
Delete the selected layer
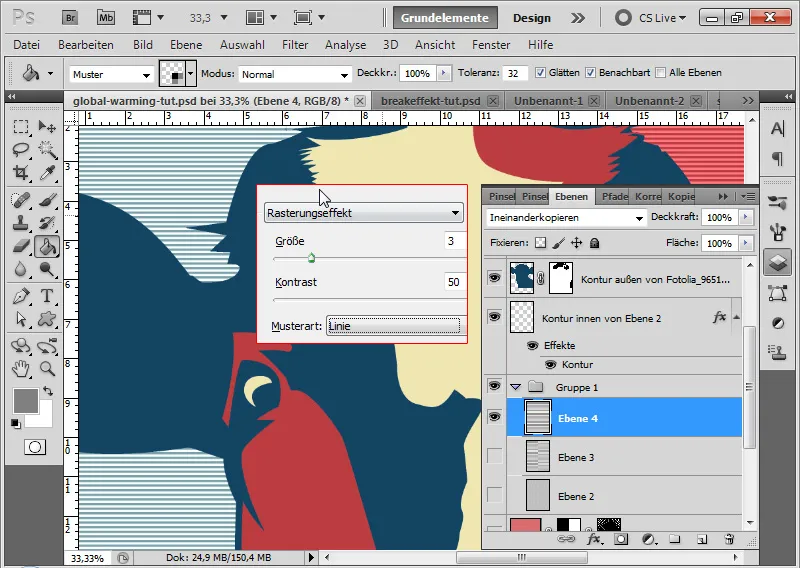(729, 539)
